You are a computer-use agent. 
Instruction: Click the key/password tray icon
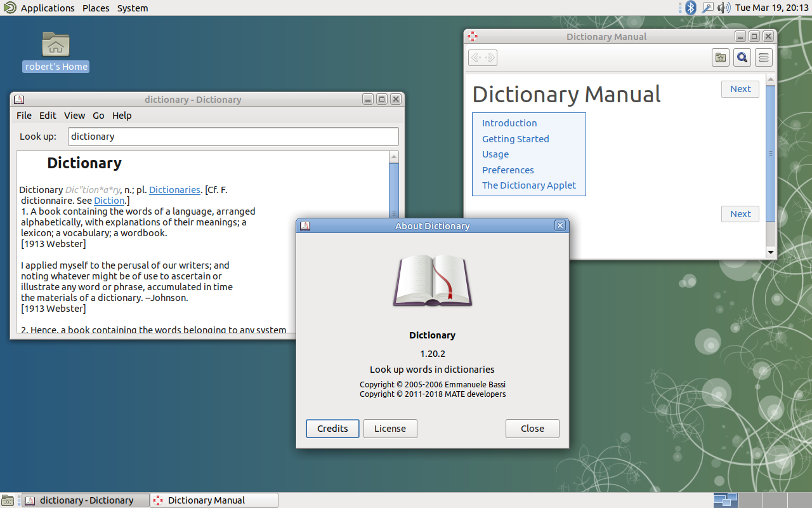tap(707, 8)
